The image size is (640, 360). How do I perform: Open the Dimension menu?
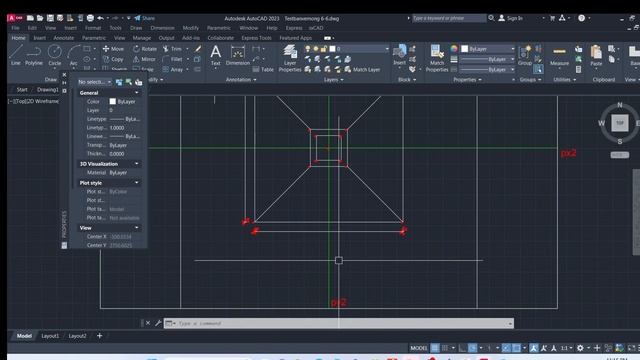(162, 28)
